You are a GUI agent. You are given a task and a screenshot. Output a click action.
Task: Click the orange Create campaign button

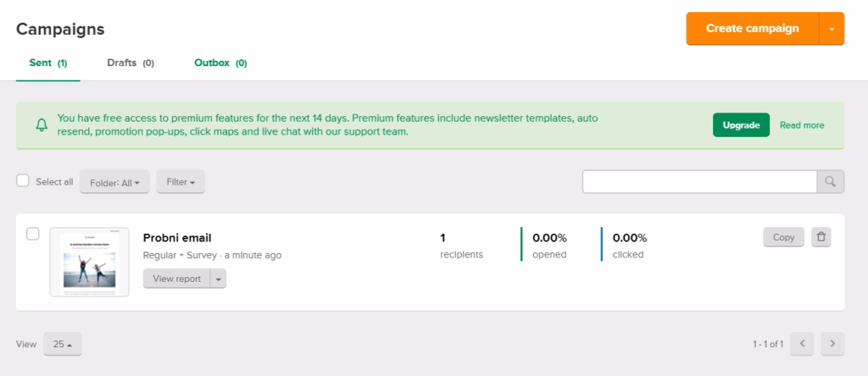(753, 29)
